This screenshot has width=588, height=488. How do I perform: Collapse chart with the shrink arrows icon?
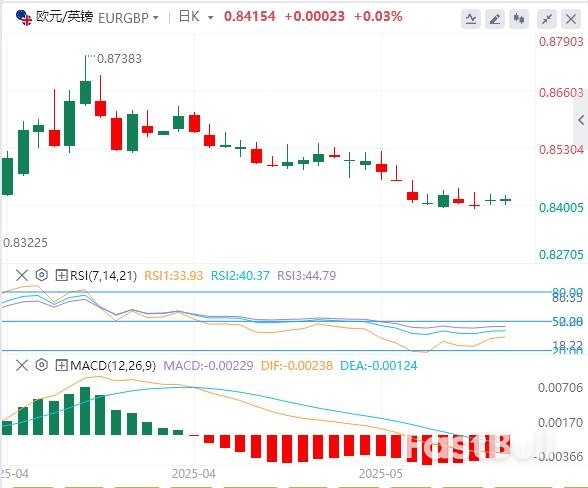547,18
